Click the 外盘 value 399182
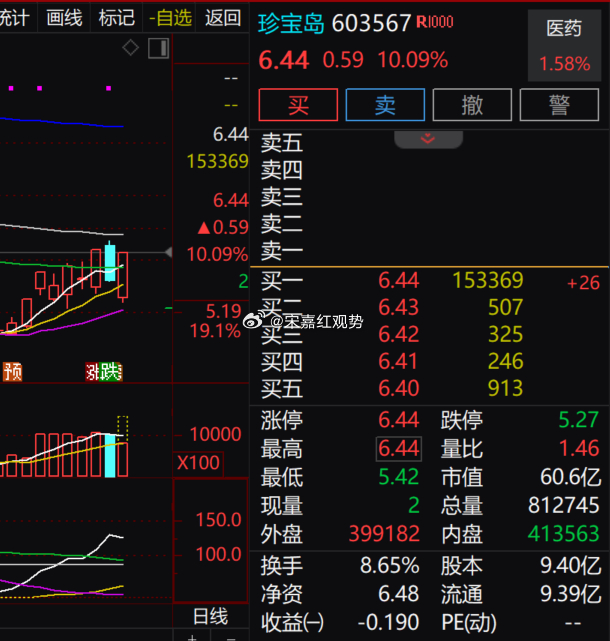Image resolution: width=610 pixels, height=641 pixels. point(384,533)
